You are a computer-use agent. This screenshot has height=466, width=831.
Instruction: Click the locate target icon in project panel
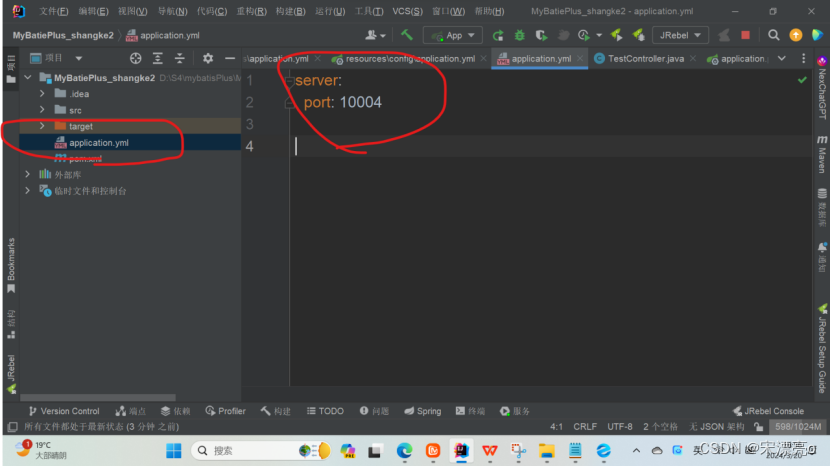point(136,58)
